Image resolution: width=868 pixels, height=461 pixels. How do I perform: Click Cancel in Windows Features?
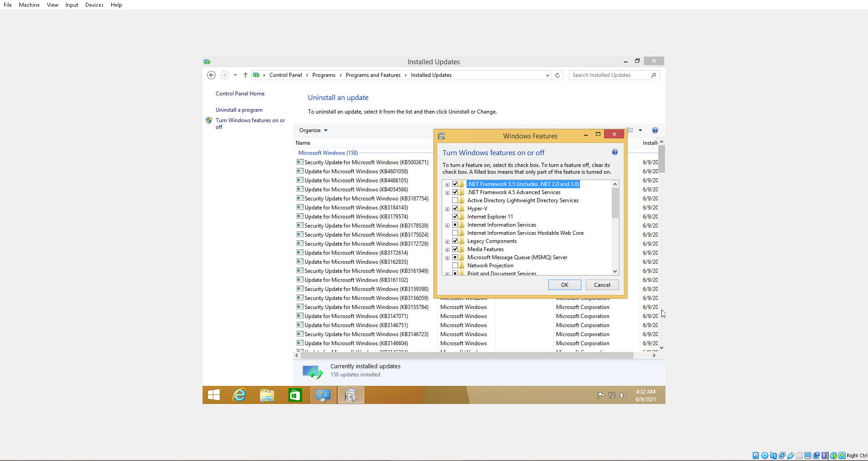tap(602, 285)
